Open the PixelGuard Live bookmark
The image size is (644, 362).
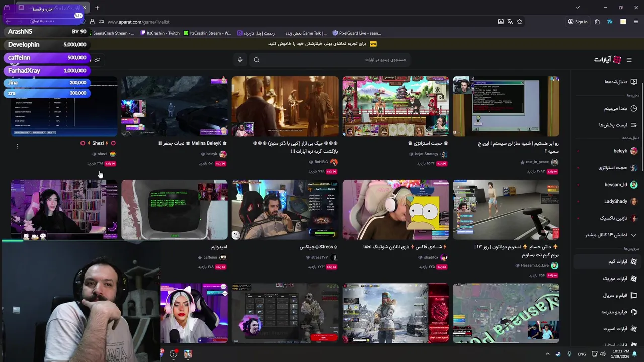click(x=357, y=33)
